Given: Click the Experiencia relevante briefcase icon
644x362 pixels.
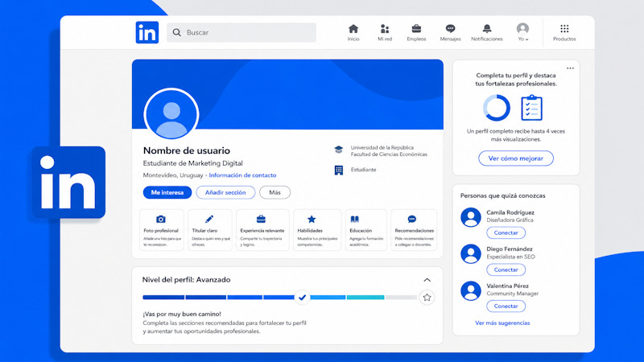Looking at the screenshot, I should click(x=261, y=219).
